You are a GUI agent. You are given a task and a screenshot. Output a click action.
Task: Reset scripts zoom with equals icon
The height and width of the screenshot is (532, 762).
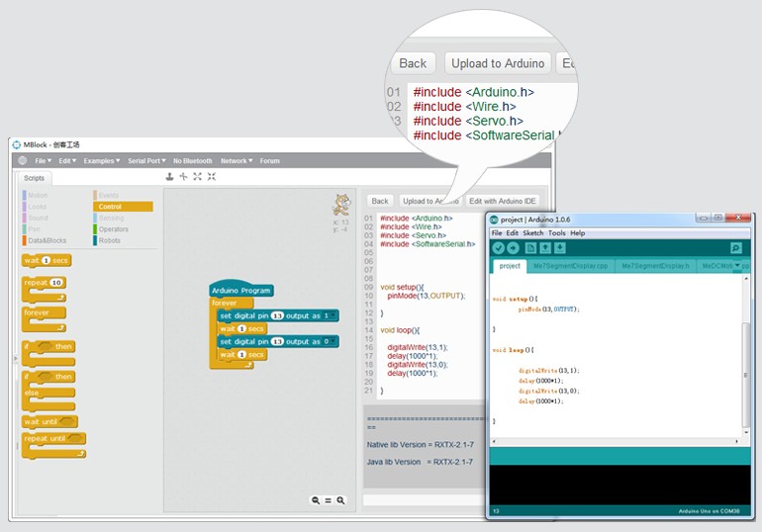[x=328, y=500]
